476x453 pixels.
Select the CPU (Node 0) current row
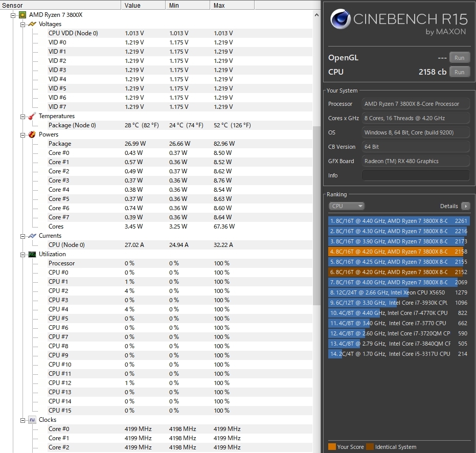coord(180,245)
